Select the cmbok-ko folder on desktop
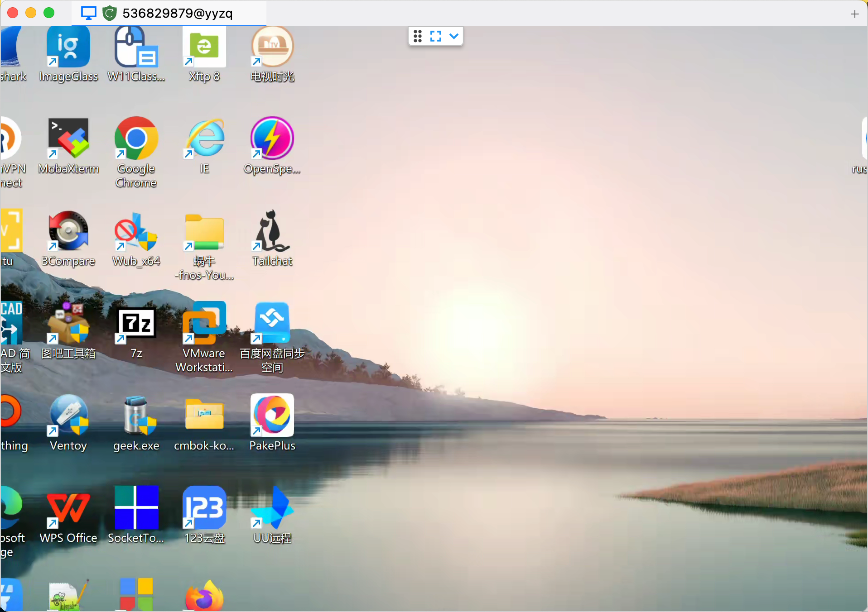 click(x=204, y=415)
